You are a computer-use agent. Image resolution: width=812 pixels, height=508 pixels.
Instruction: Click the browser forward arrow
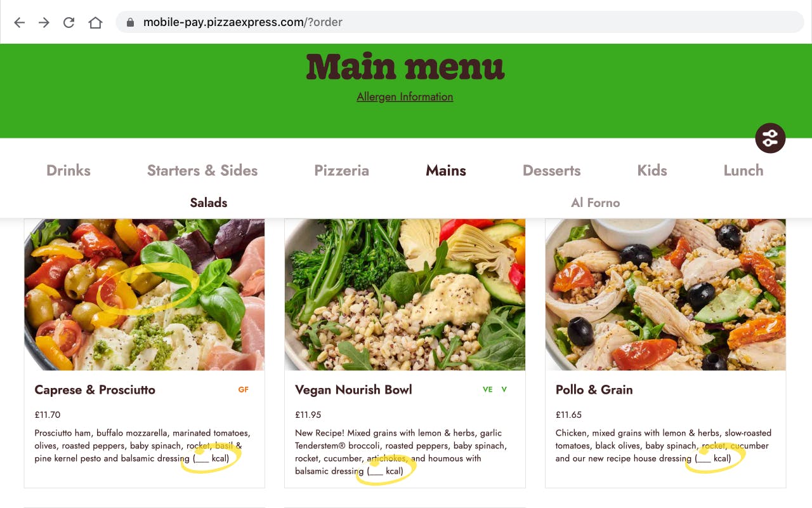point(44,22)
